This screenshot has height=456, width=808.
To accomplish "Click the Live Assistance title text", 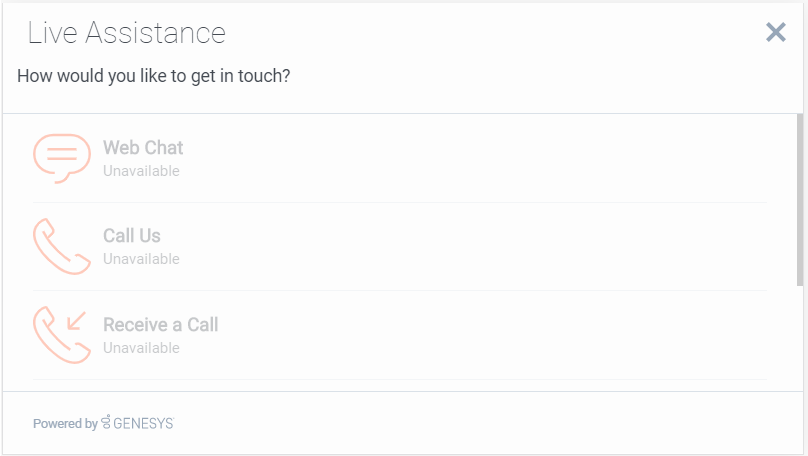I will click(x=127, y=33).
